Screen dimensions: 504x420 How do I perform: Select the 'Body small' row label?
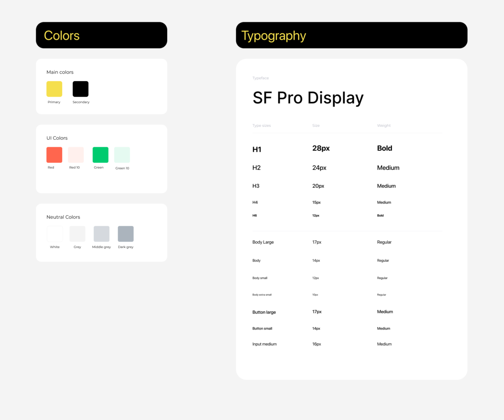click(260, 278)
